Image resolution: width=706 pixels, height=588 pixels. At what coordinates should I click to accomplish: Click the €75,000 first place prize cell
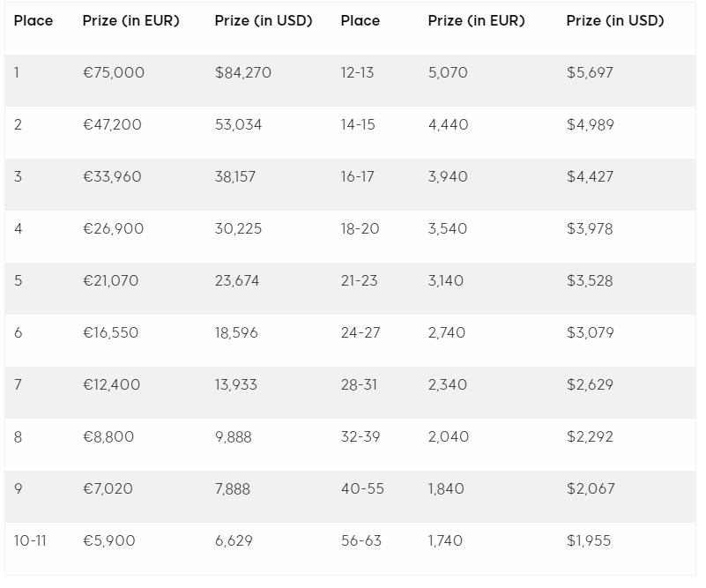[114, 73]
